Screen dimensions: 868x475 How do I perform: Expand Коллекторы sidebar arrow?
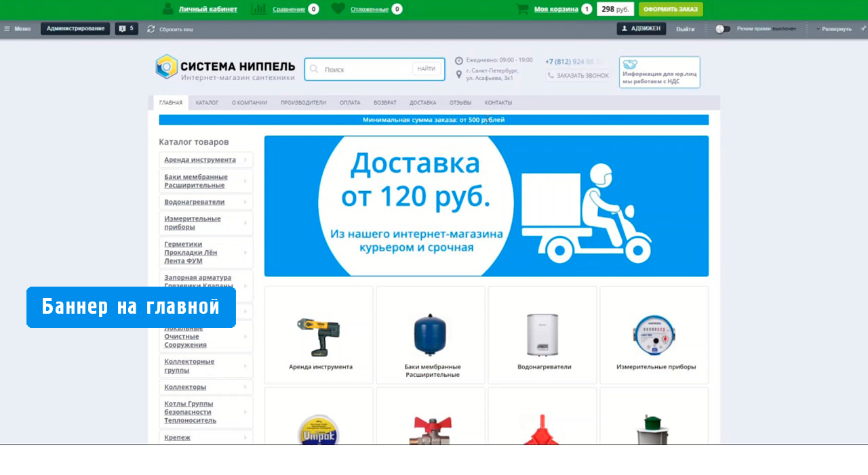click(x=245, y=387)
